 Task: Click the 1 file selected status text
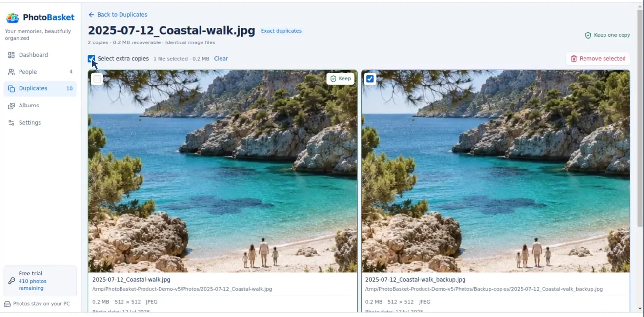181,59
